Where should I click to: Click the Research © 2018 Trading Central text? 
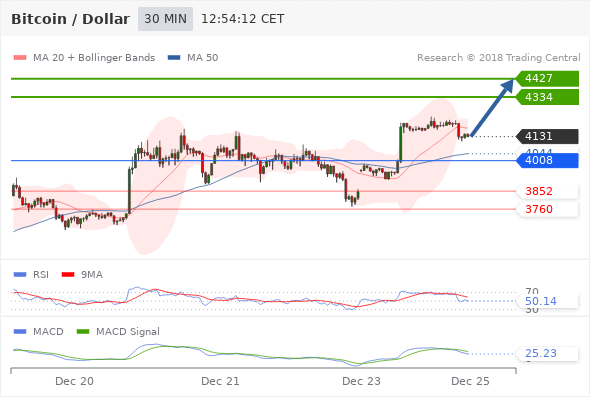tap(499, 58)
